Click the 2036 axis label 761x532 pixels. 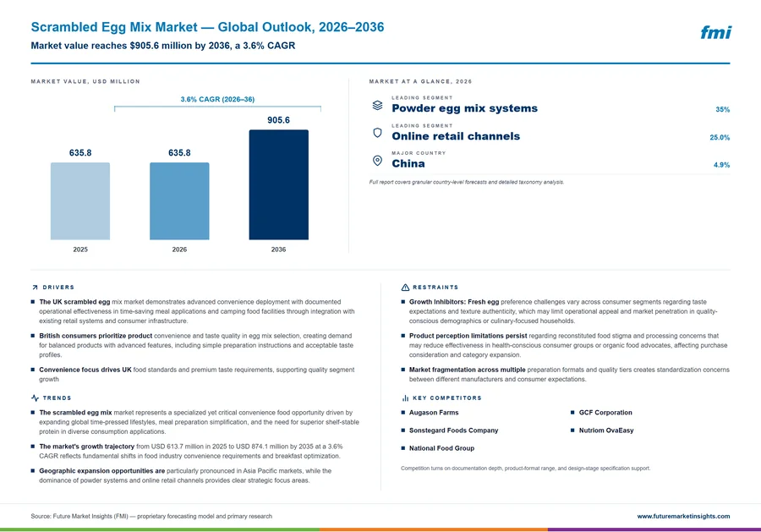click(278, 250)
